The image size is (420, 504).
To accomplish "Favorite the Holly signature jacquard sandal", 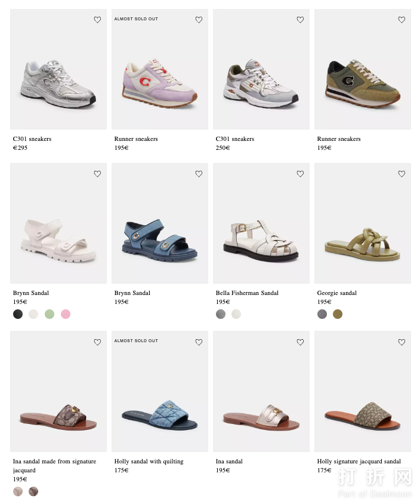I will tap(402, 342).
